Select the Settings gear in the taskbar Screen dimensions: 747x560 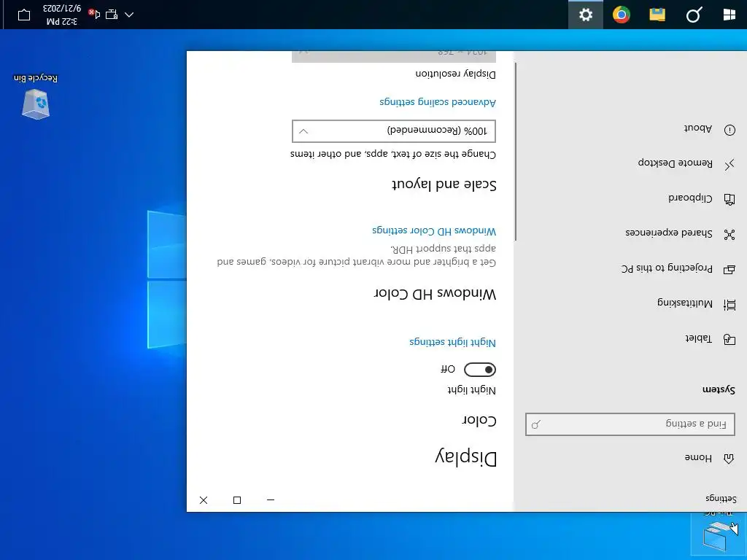[586, 15]
